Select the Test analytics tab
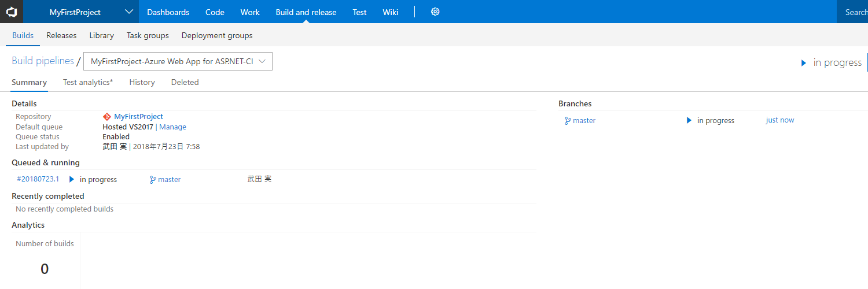The height and width of the screenshot is (289, 868). pos(88,82)
